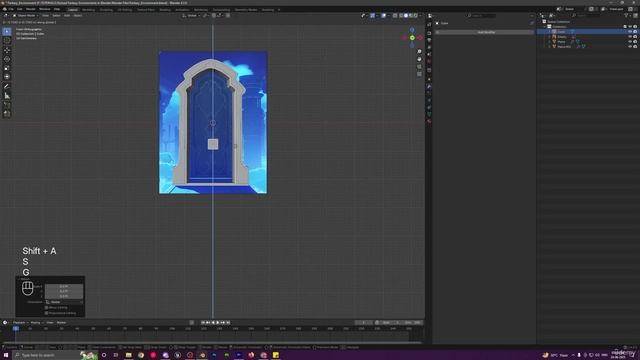This screenshot has width=640, height=360.
Task: Click blue Z axis atop navigation gizmo
Action: 412,30
